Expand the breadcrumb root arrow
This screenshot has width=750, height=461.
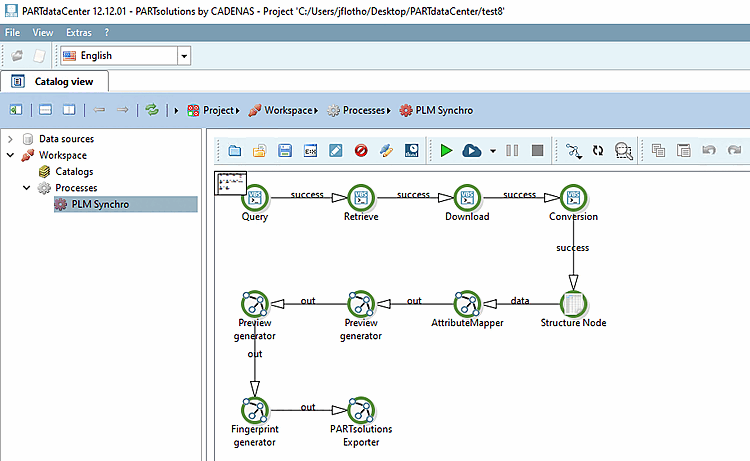pos(176,110)
